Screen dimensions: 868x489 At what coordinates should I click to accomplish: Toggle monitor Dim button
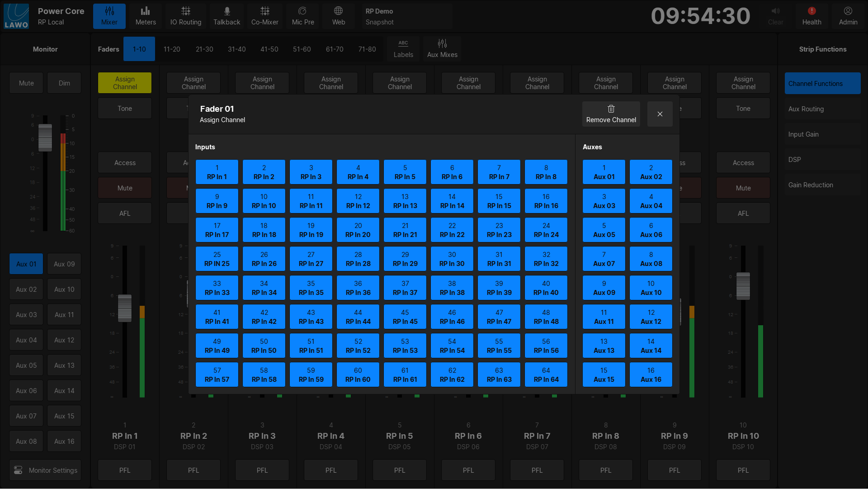tap(64, 83)
